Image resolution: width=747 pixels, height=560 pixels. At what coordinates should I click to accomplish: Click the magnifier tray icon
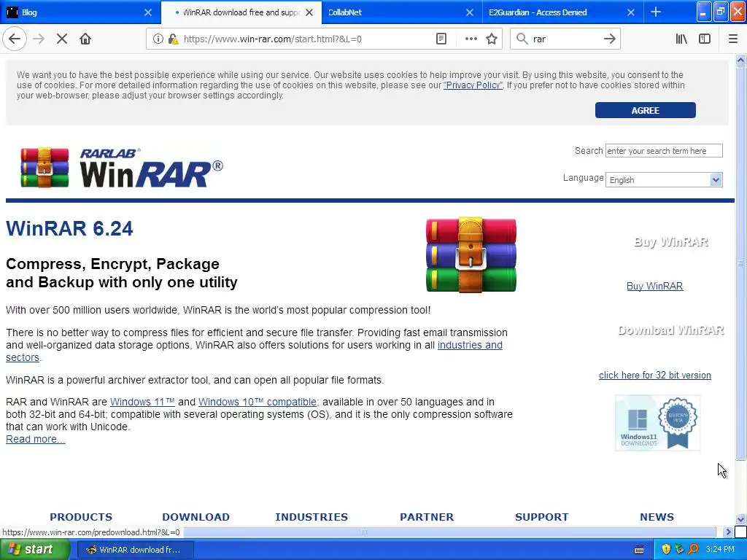point(693,550)
